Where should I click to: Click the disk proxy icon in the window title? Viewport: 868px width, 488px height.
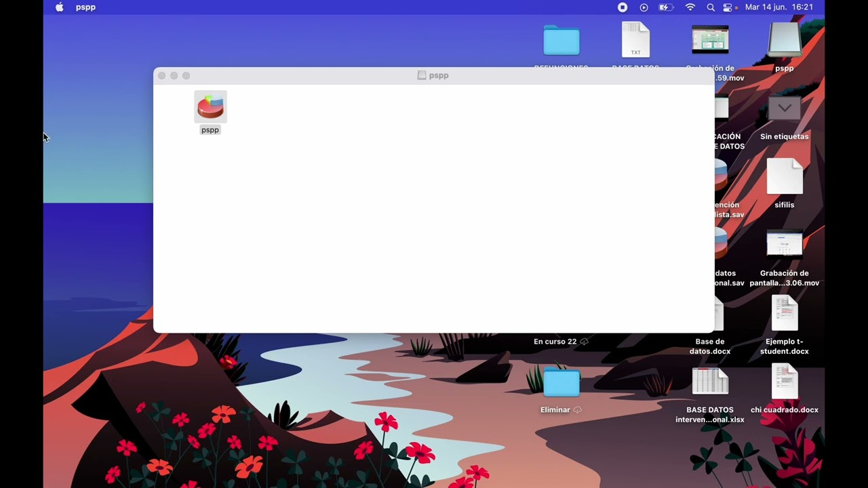422,75
